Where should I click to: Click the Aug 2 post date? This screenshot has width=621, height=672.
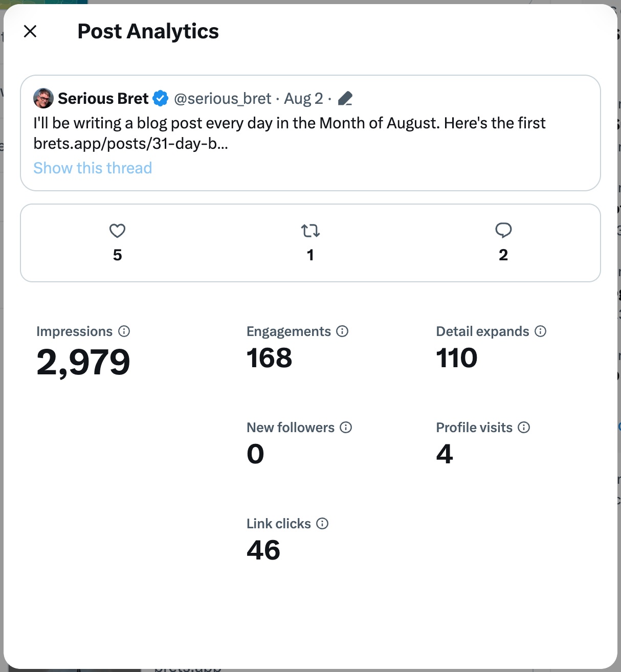point(303,98)
